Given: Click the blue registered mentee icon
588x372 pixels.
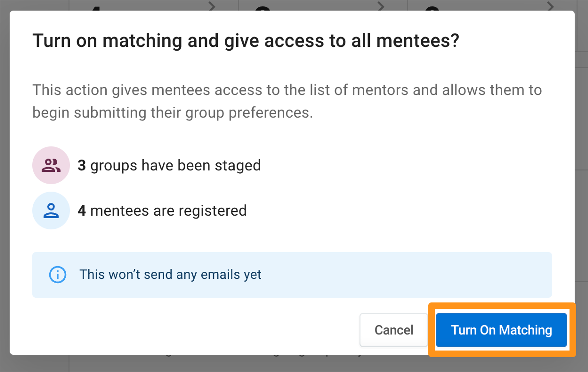Looking at the screenshot, I should point(51,210).
